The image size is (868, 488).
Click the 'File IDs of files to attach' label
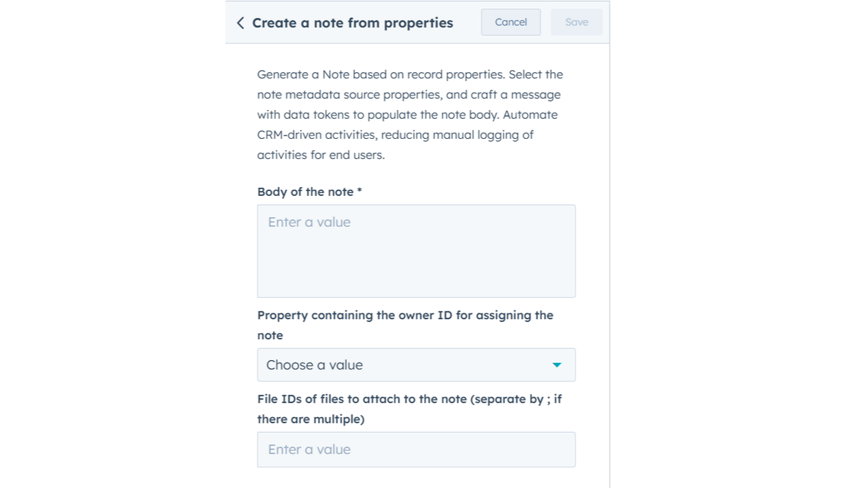(409, 399)
